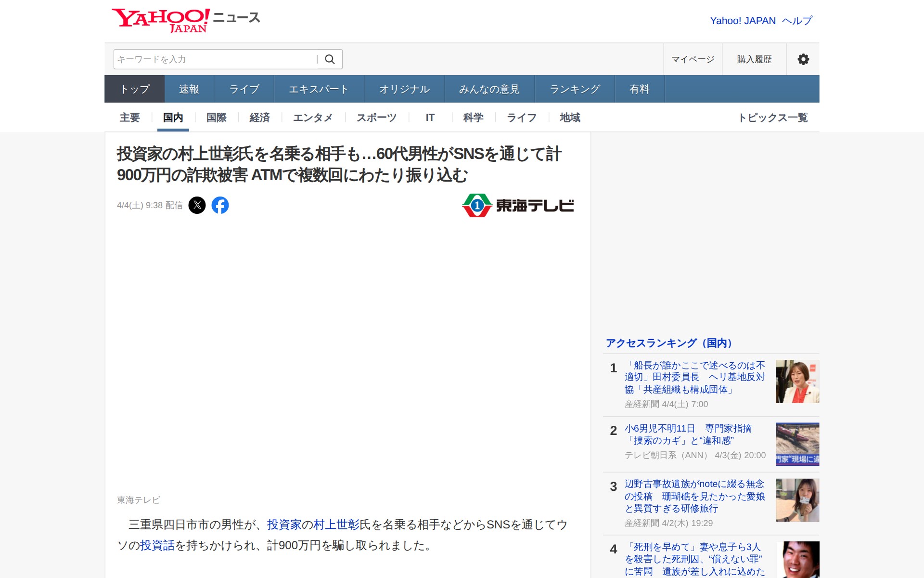The height and width of the screenshot is (578, 924).
Task: Share the article on Facebook
Action: click(220, 205)
